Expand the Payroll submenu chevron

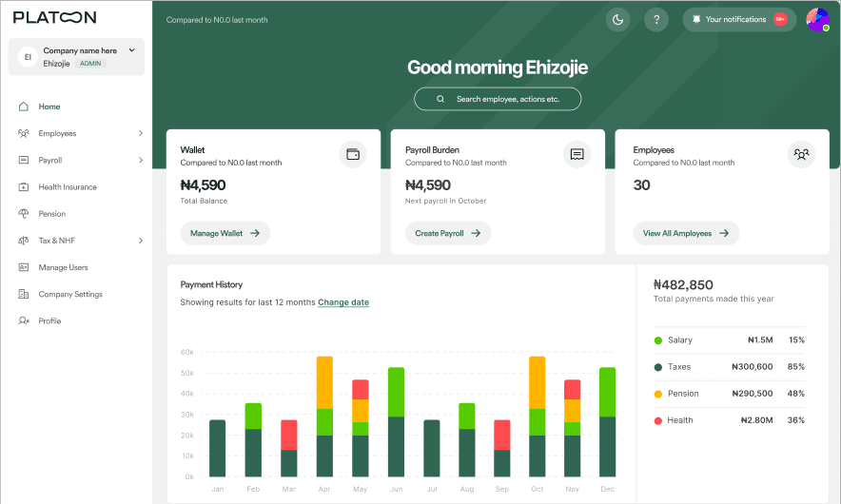click(x=141, y=160)
